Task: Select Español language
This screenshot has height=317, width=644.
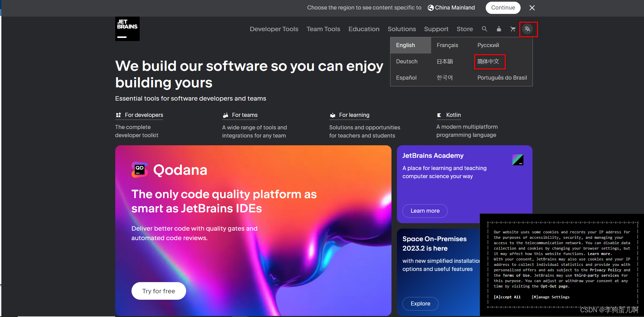Action: 406,78
